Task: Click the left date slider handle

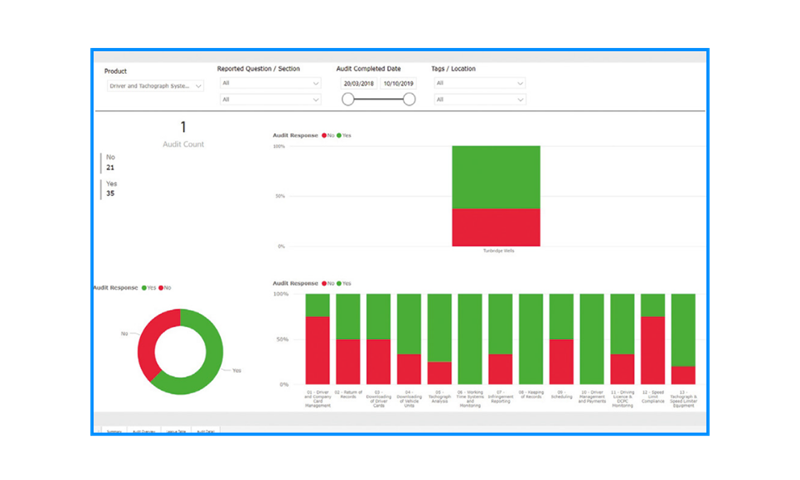Action: click(348, 99)
